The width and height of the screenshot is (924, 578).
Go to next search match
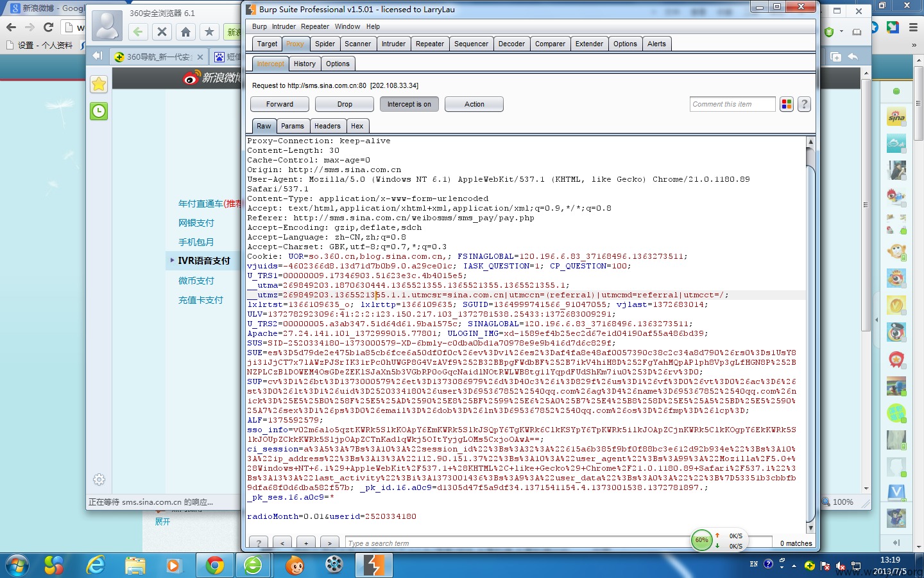coord(330,543)
